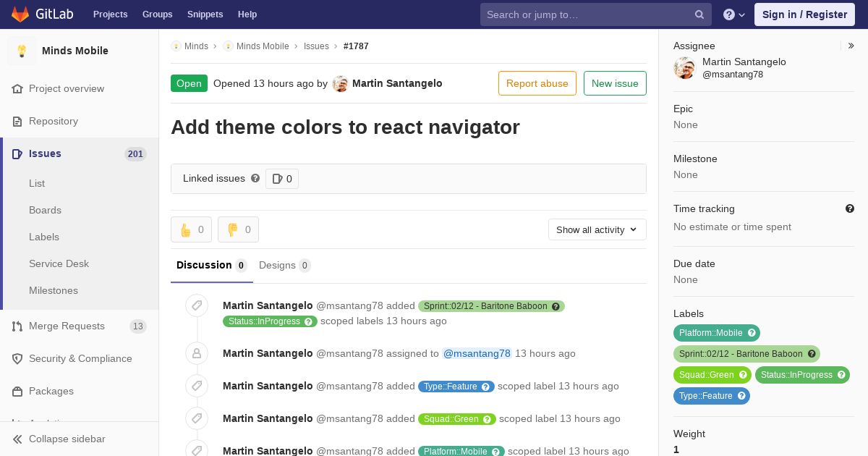Click Project overview home icon
Image resolution: width=868 pixels, height=456 pixels.
pos(17,89)
